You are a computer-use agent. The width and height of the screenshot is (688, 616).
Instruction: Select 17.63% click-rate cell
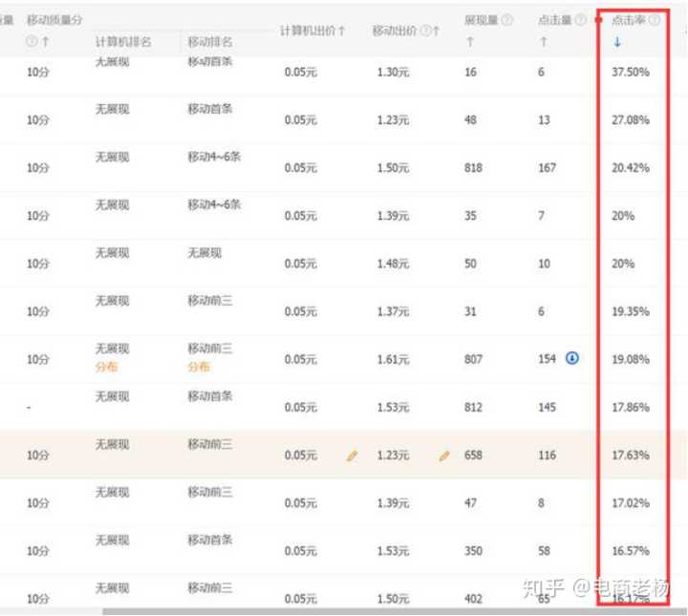631,456
